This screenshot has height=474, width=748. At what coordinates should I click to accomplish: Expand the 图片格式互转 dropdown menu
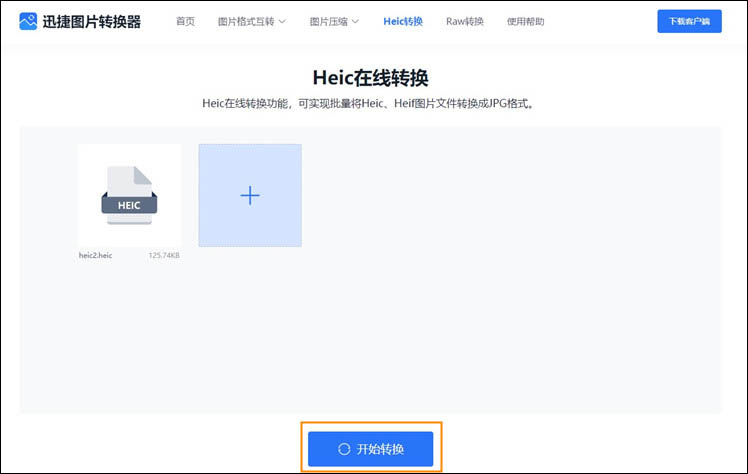tap(251, 21)
